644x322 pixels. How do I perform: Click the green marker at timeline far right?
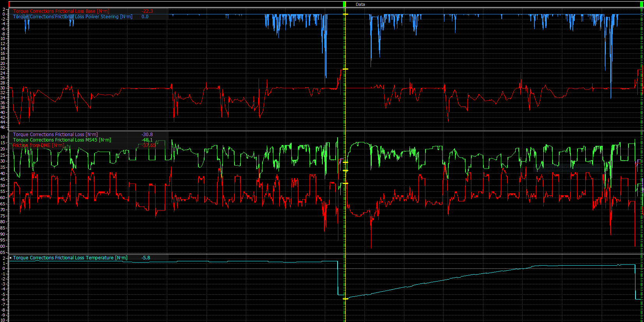pos(642,4)
